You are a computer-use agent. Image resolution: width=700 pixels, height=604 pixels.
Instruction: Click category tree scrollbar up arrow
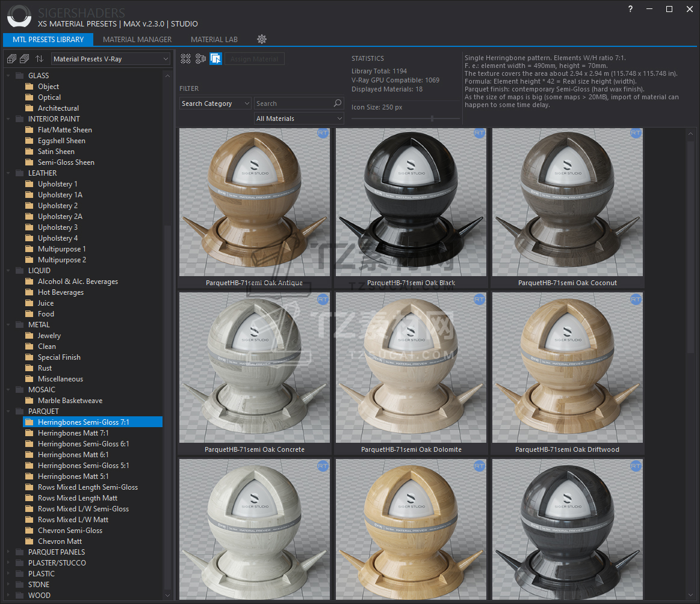pyautogui.click(x=167, y=76)
